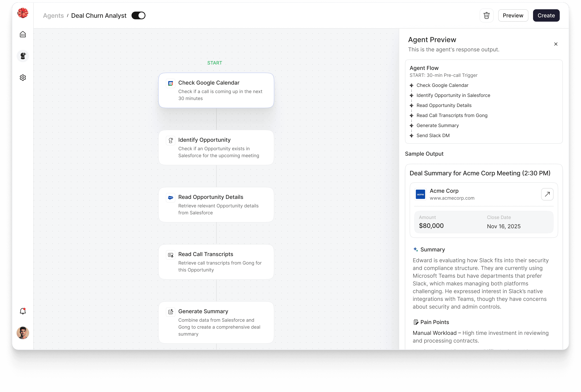Screen dimensions: 581x392
Task: Close the Agent Preview panel
Action: click(555, 44)
